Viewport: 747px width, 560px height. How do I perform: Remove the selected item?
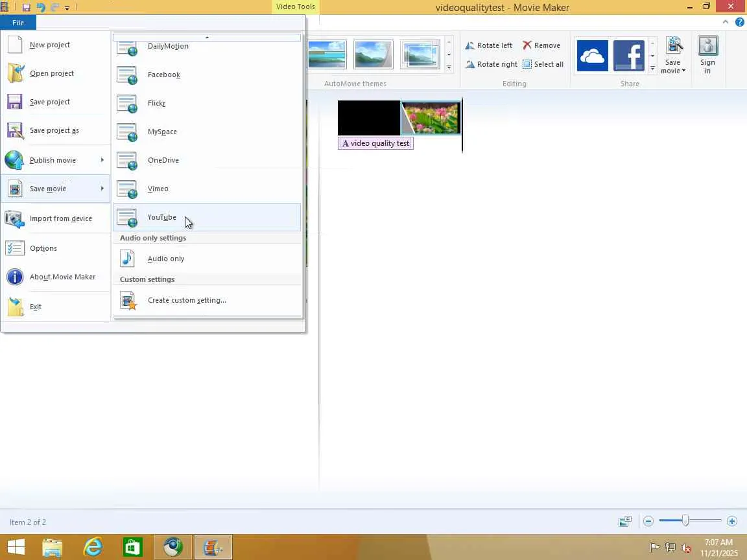pyautogui.click(x=541, y=45)
